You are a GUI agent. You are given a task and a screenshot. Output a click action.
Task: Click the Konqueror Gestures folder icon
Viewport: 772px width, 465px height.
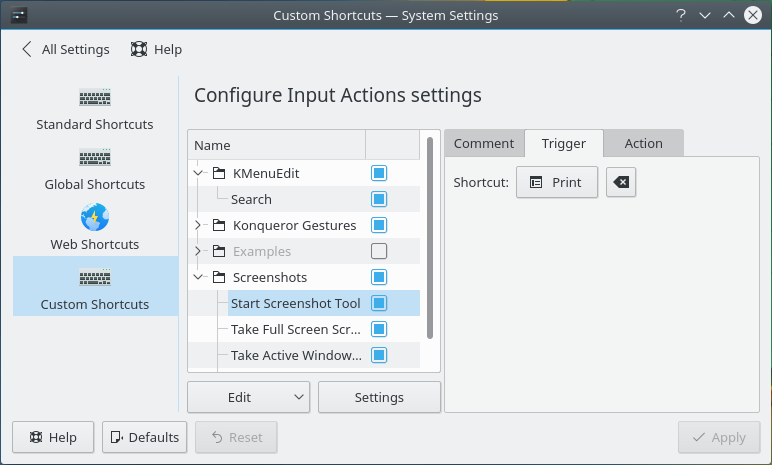pos(219,225)
